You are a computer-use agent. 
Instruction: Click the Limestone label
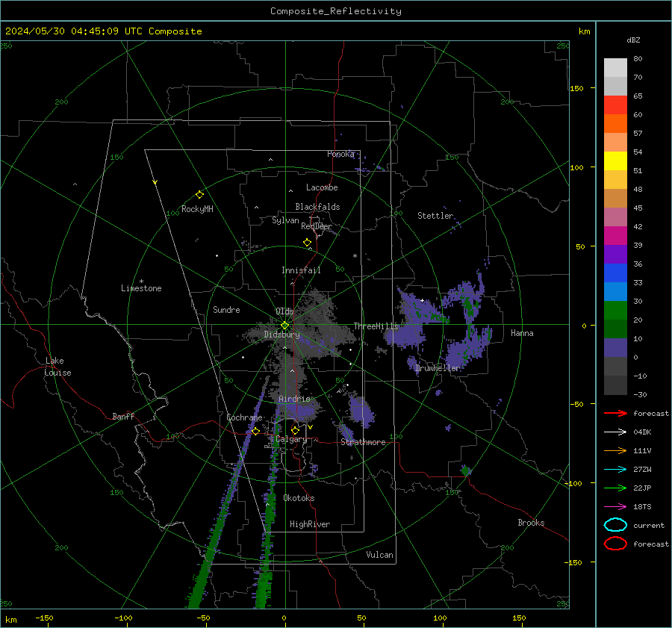(x=141, y=288)
